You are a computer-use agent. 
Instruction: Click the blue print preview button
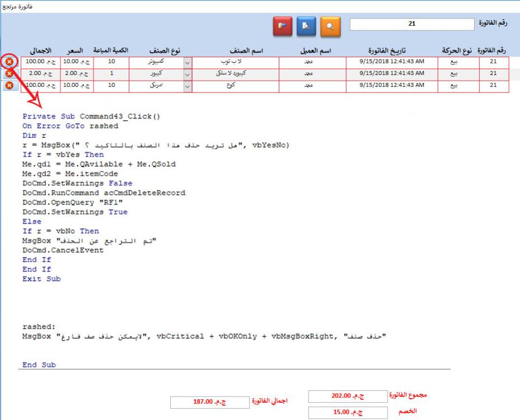pyautogui.click(x=306, y=26)
